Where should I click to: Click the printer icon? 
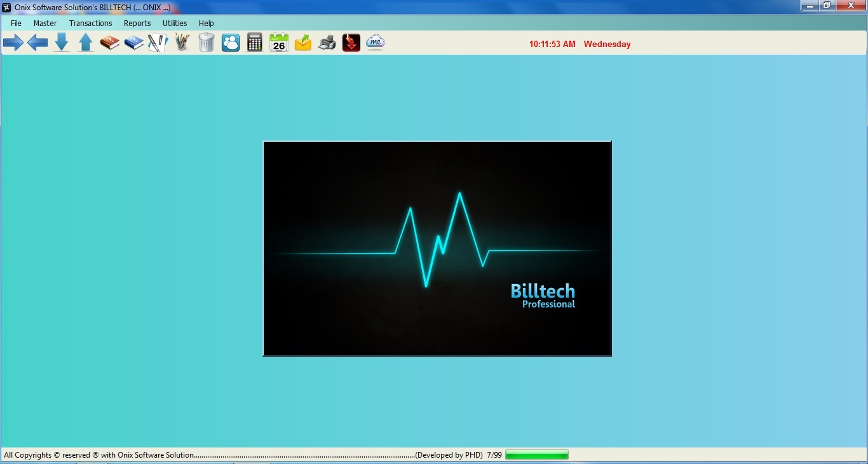[x=327, y=43]
